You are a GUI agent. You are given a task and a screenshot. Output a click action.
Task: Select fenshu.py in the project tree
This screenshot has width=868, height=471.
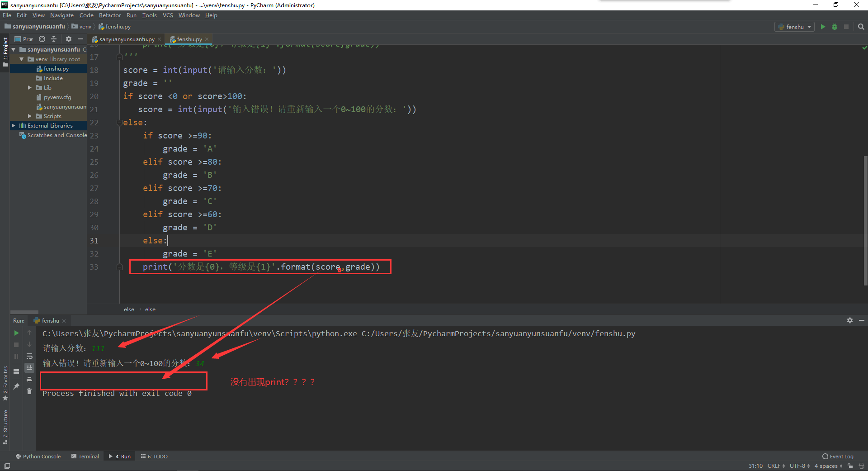tap(56, 69)
